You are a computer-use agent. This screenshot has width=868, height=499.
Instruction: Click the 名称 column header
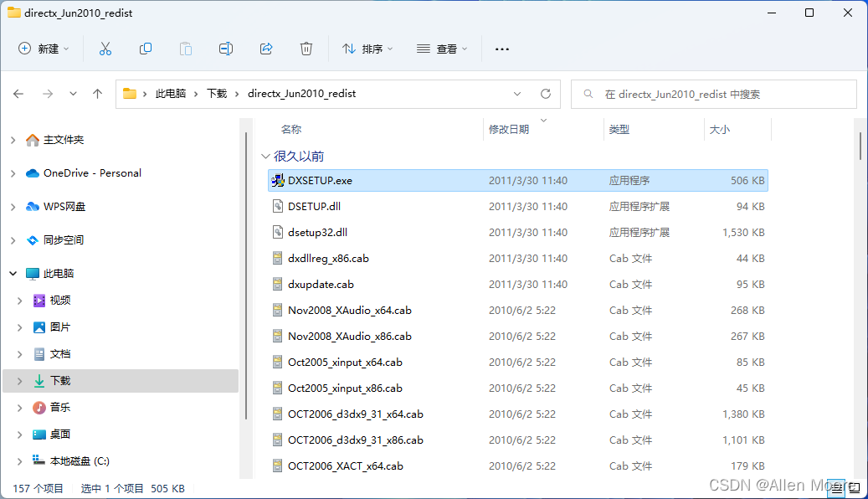tap(291, 129)
